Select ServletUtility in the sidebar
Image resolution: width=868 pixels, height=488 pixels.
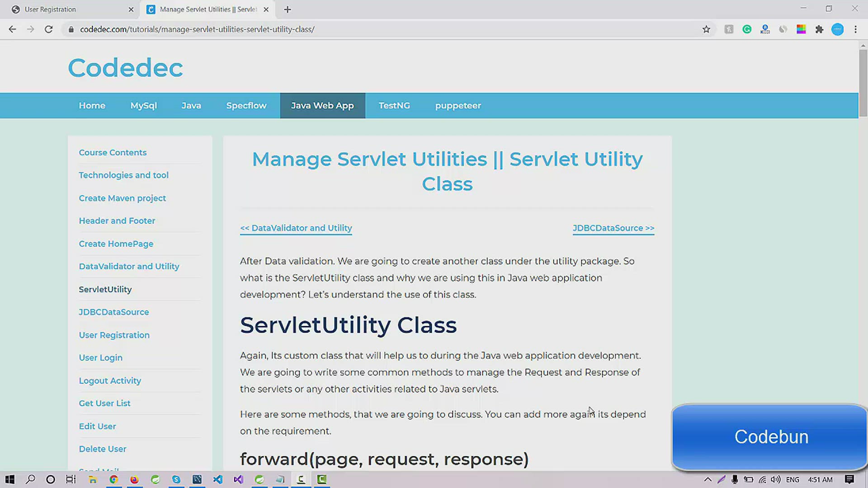tap(105, 290)
